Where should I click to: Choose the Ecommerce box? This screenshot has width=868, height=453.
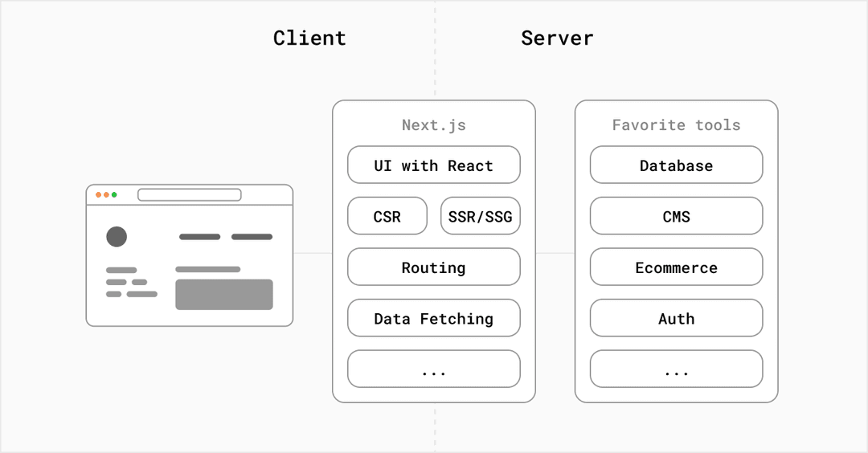click(x=676, y=267)
